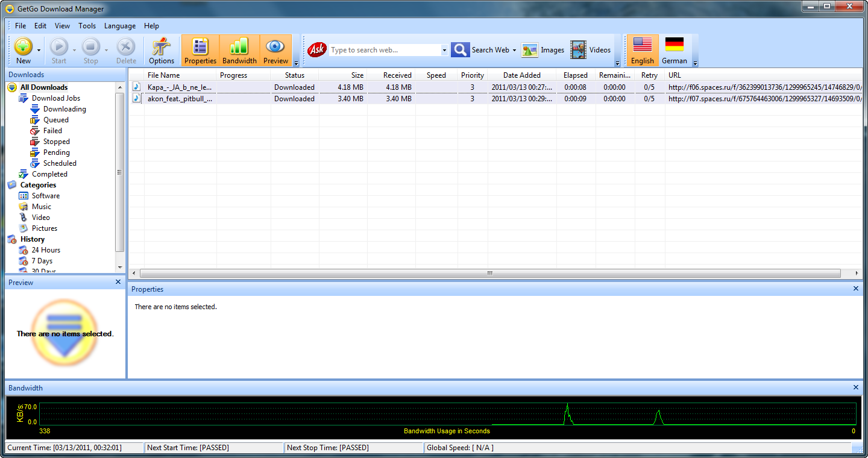Sort by the Priority column header

(473, 75)
